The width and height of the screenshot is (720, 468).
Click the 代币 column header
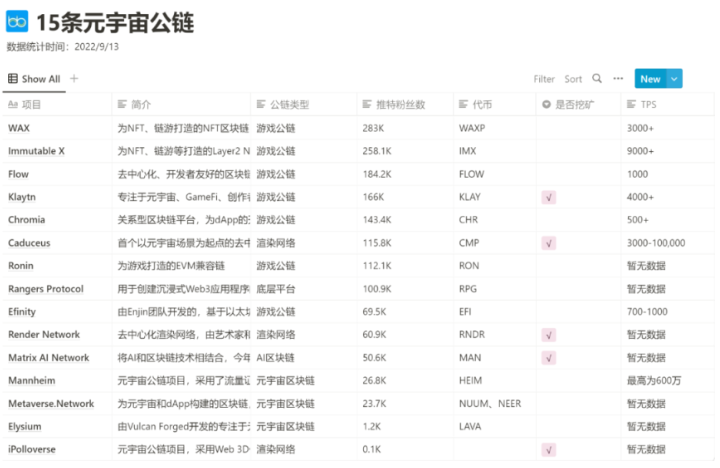point(495,105)
